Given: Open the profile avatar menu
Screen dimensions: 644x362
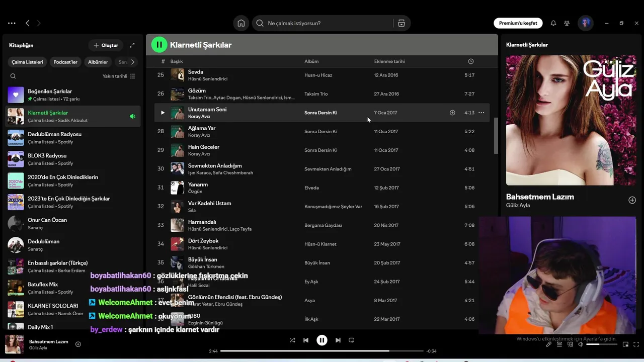Looking at the screenshot, I should point(585,23).
